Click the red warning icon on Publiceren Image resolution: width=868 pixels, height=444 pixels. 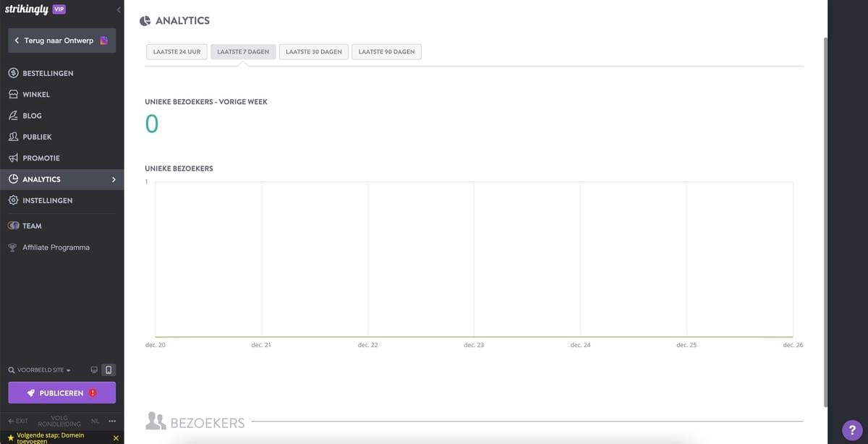click(x=93, y=393)
